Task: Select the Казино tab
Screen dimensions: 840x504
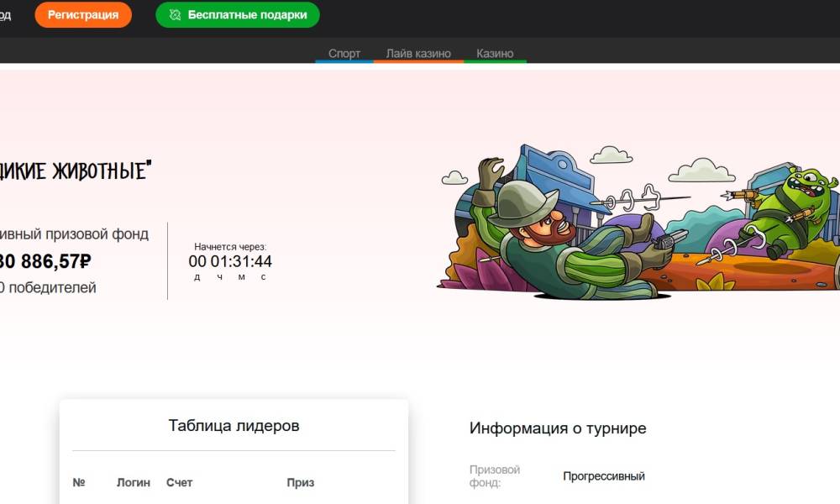Action: point(495,53)
